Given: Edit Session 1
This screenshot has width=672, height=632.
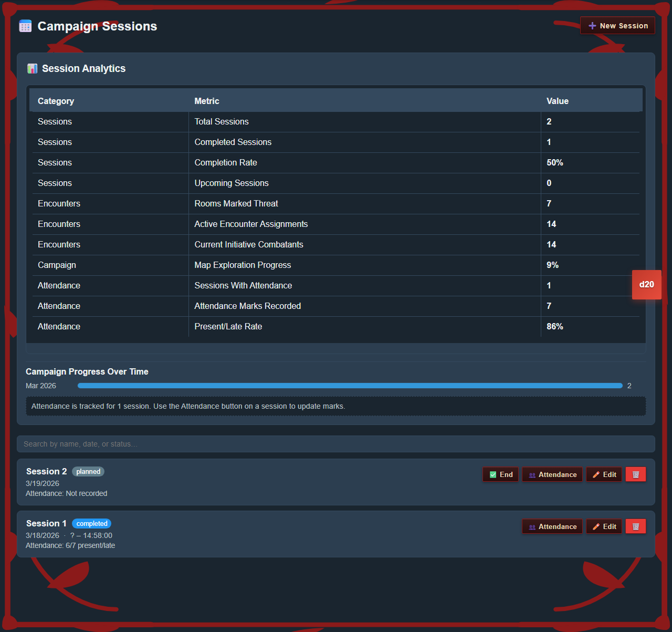Looking at the screenshot, I should tap(604, 526).
